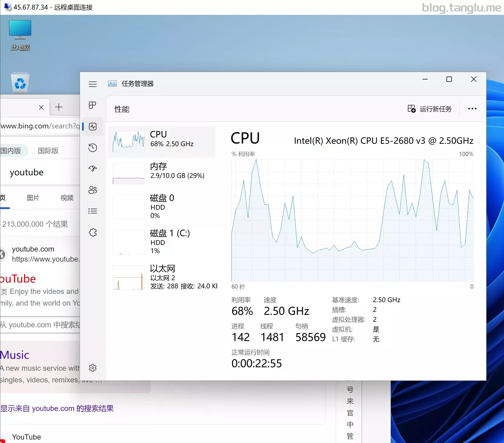Open the three-dot more options menu
The image size is (504, 443).
(x=472, y=109)
